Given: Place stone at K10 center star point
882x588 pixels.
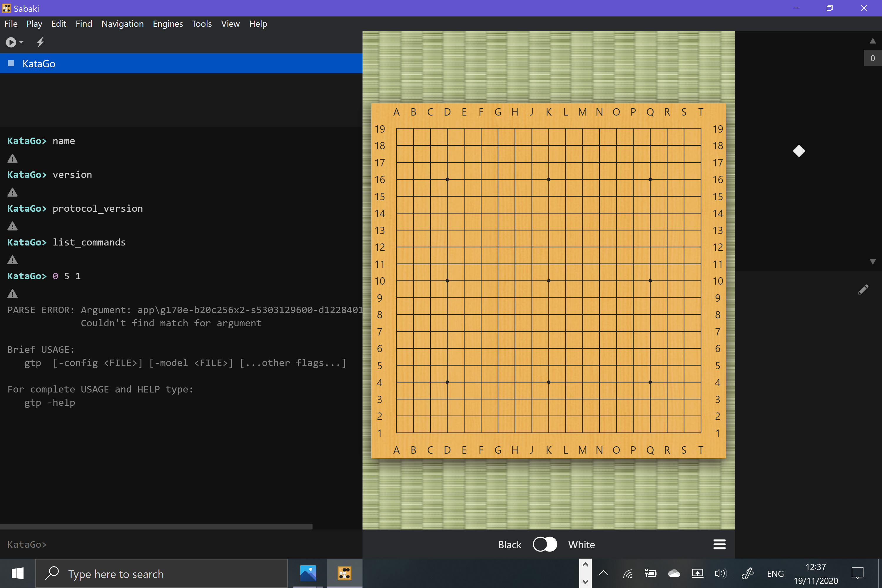Looking at the screenshot, I should [x=549, y=281].
